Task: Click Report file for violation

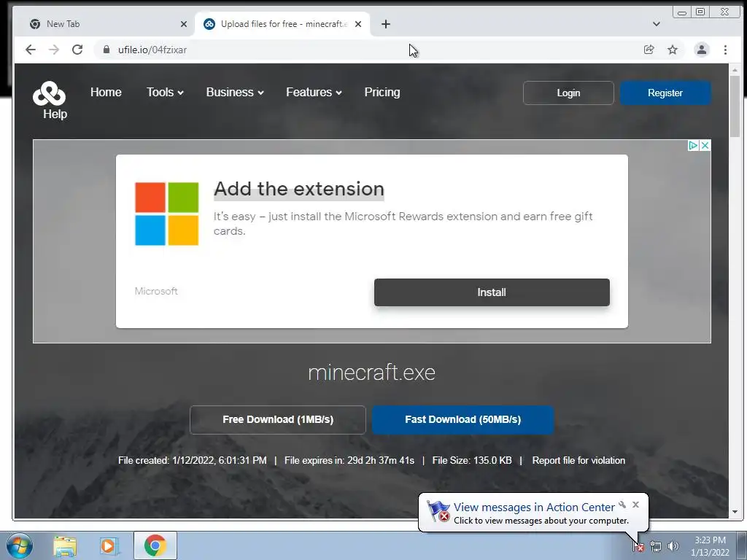Action: 578,461
